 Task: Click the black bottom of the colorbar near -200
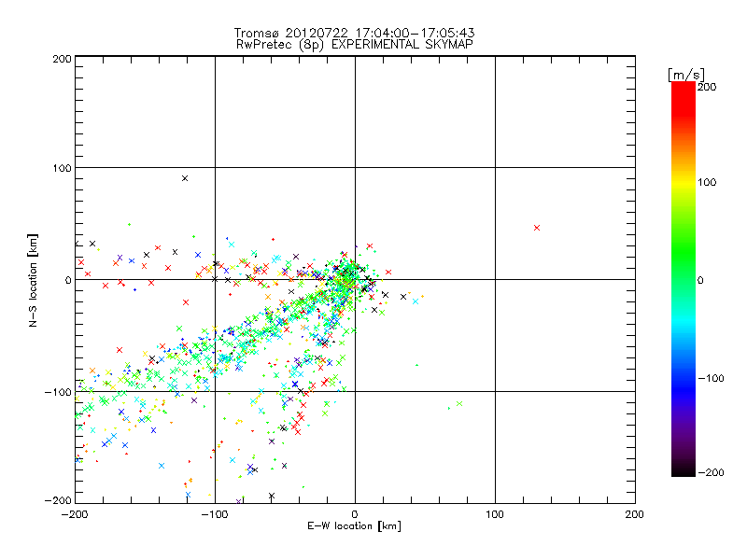[684, 470]
